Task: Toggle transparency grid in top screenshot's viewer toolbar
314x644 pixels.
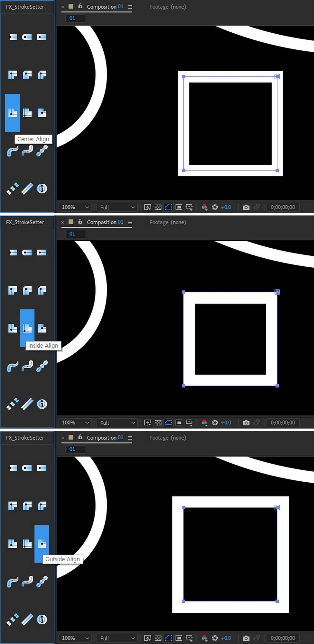Action: coord(158,207)
